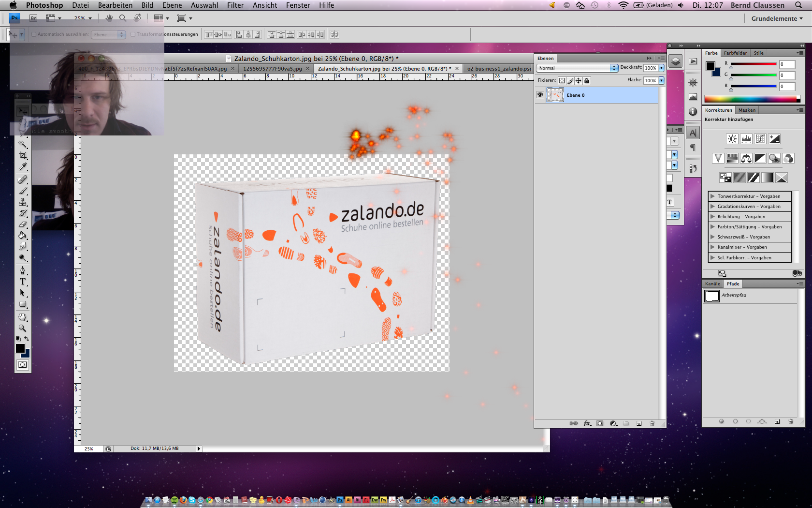This screenshot has width=812, height=508.
Task: Open the Grundelemente workspace switcher
Action: [777, 18]
